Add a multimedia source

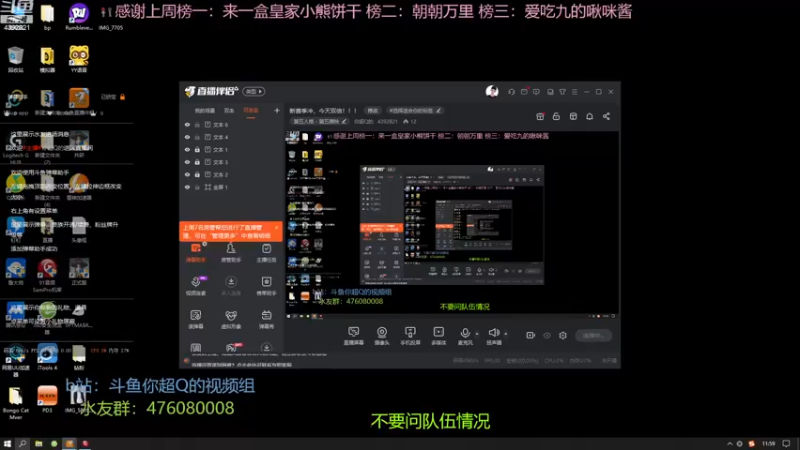click(x=438, y=336)
